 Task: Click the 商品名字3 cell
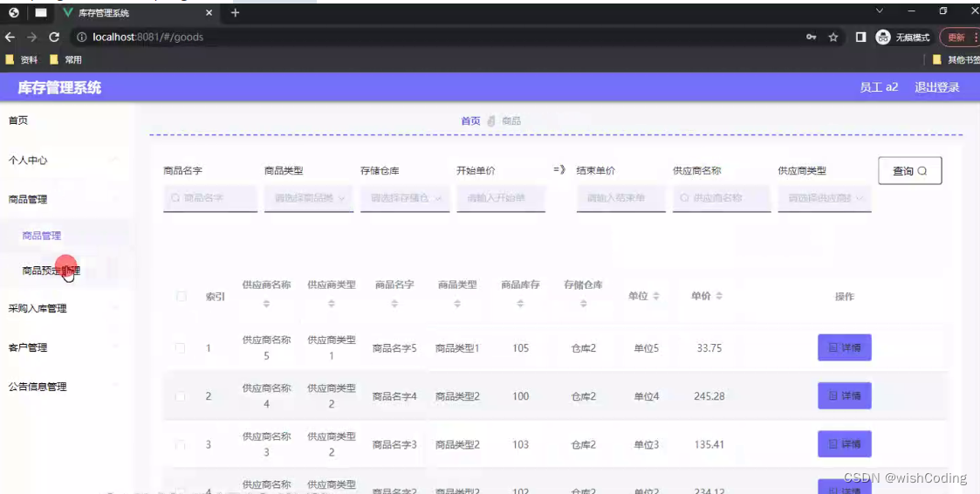(394, 444)
